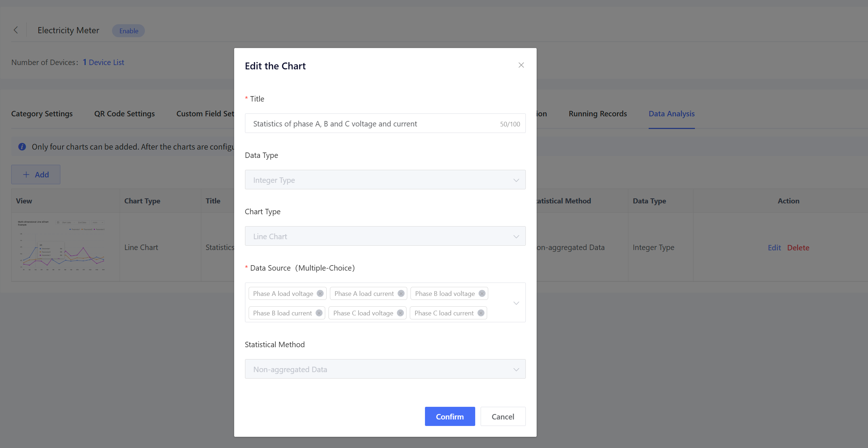Remove the Phase C load voltage tag
This screenshot has height=448, width=868.
[x=400, y=313]
